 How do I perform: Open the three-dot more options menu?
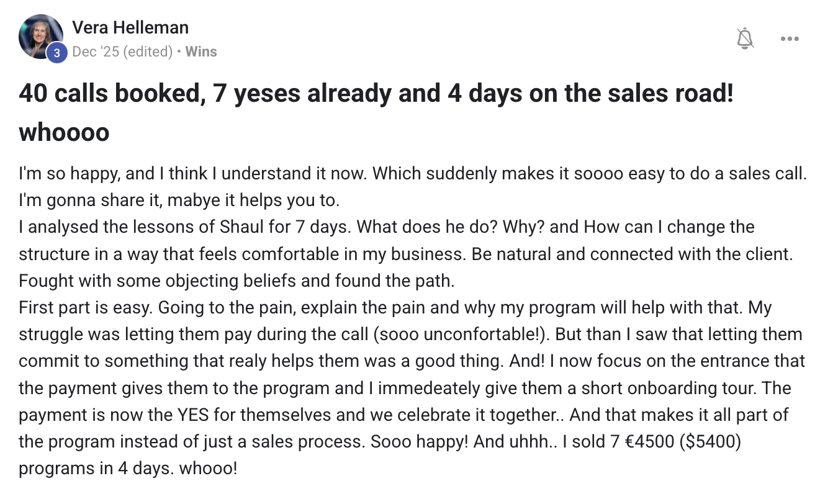(x=790, y=38)
